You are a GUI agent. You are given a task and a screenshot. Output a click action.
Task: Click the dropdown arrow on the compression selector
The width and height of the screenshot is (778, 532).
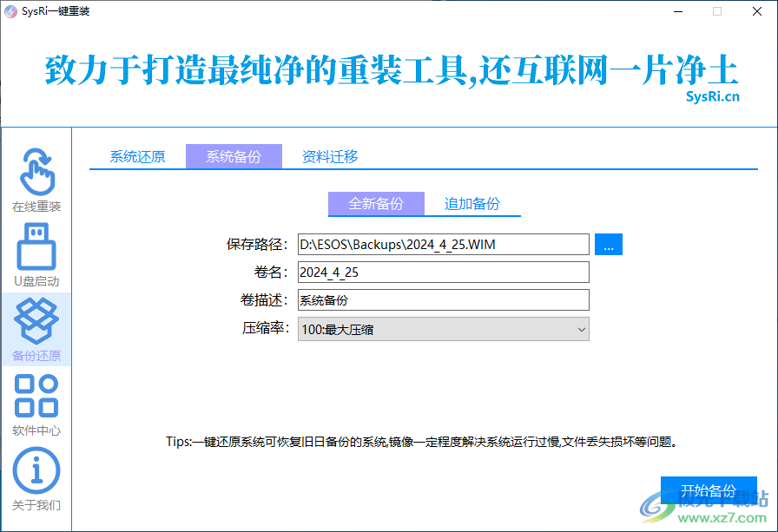click(x=580, y=329)
